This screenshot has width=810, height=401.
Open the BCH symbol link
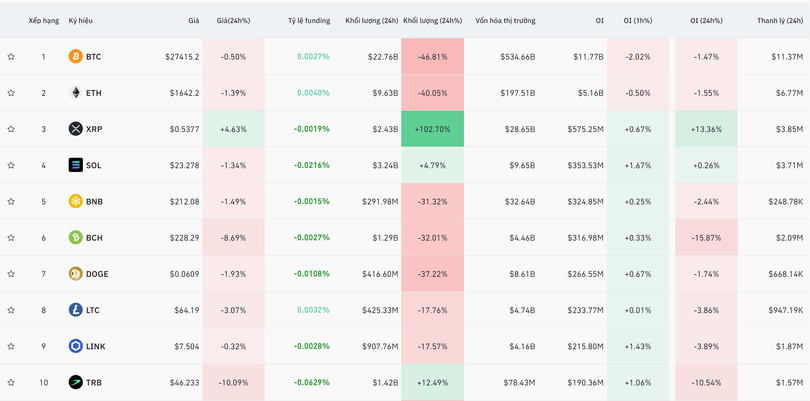(x=95, y=238)
